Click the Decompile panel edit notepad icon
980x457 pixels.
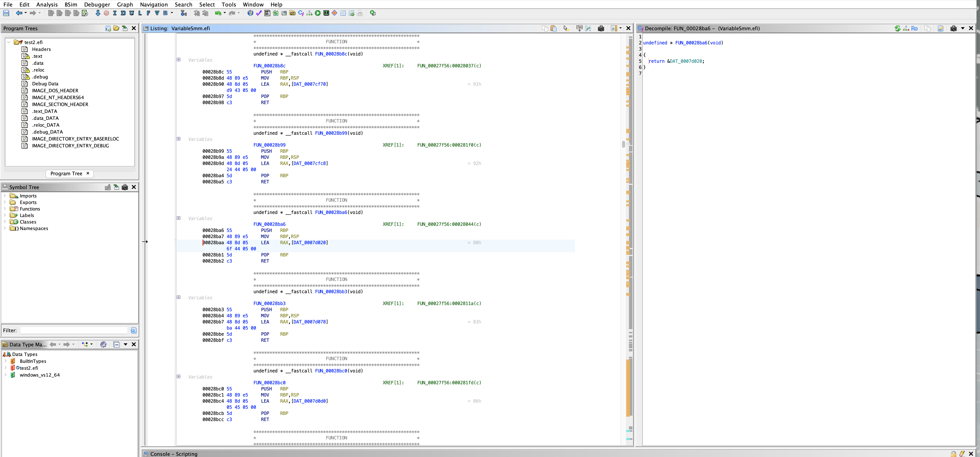click(940, 29)
